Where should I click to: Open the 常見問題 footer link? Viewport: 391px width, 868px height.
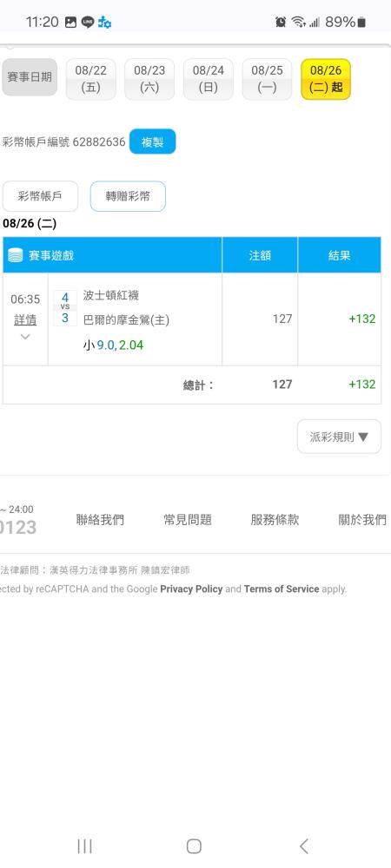[187, 519]
